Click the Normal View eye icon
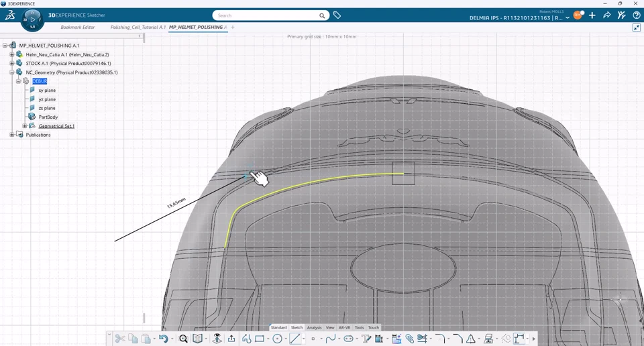Viewport: 644px width, 346px height. click(x=217, y=339)
